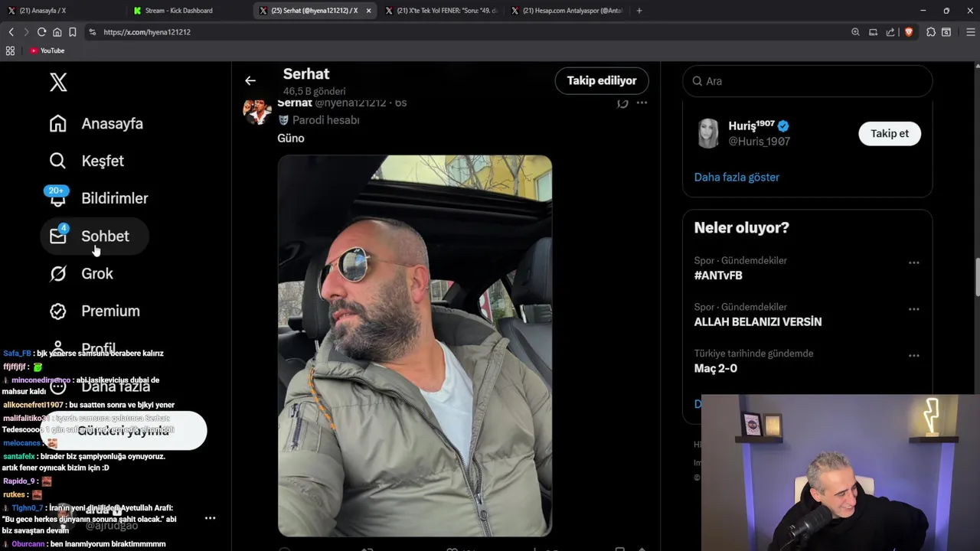Click the Premium verified badge icon

click(58, 311)
